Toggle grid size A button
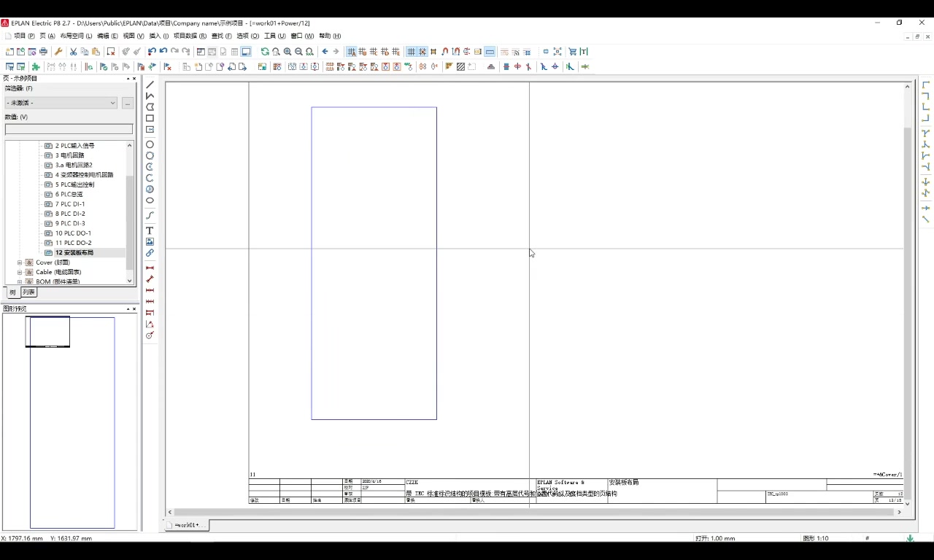The image size is (934, 560). (351, 52)
